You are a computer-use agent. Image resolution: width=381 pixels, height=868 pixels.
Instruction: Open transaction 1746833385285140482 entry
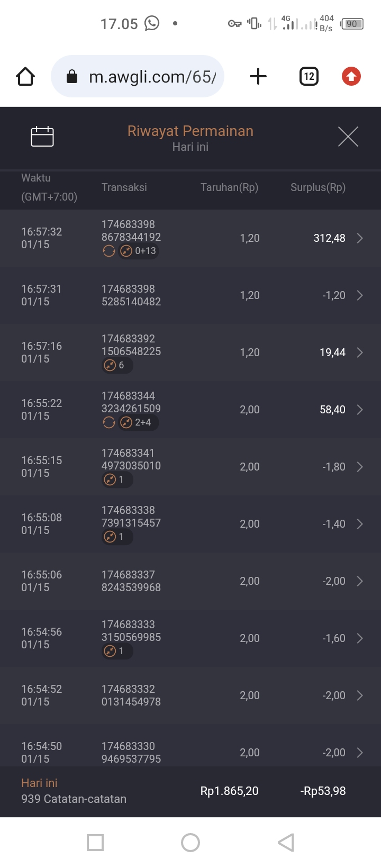click(x=131, y=295)
